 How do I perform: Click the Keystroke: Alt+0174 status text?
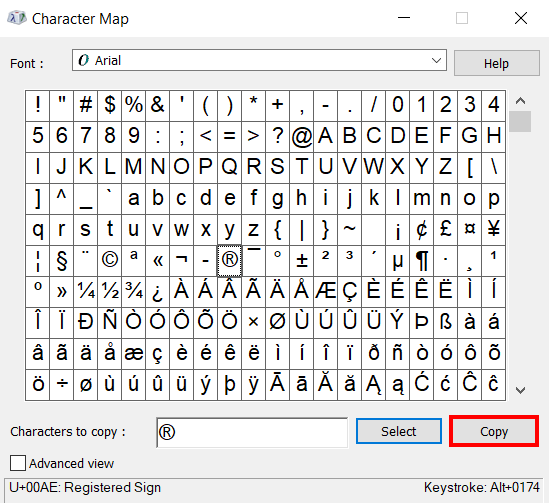[482, 487]
